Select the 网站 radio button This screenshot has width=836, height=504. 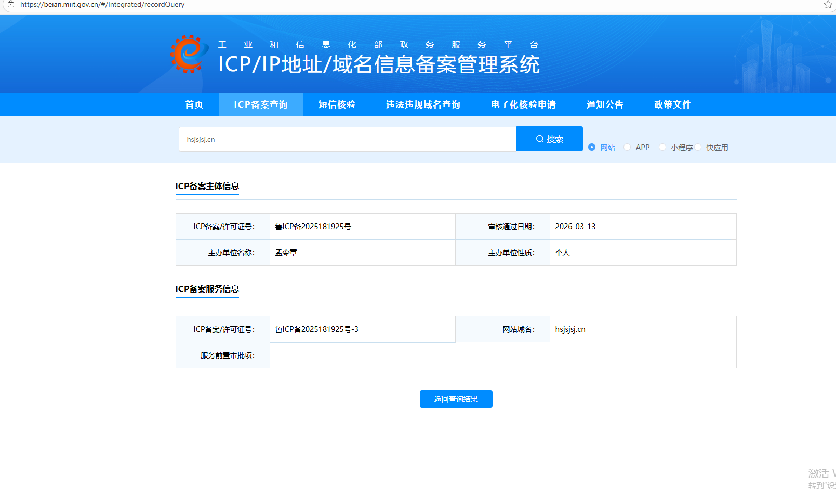point(592,147)
